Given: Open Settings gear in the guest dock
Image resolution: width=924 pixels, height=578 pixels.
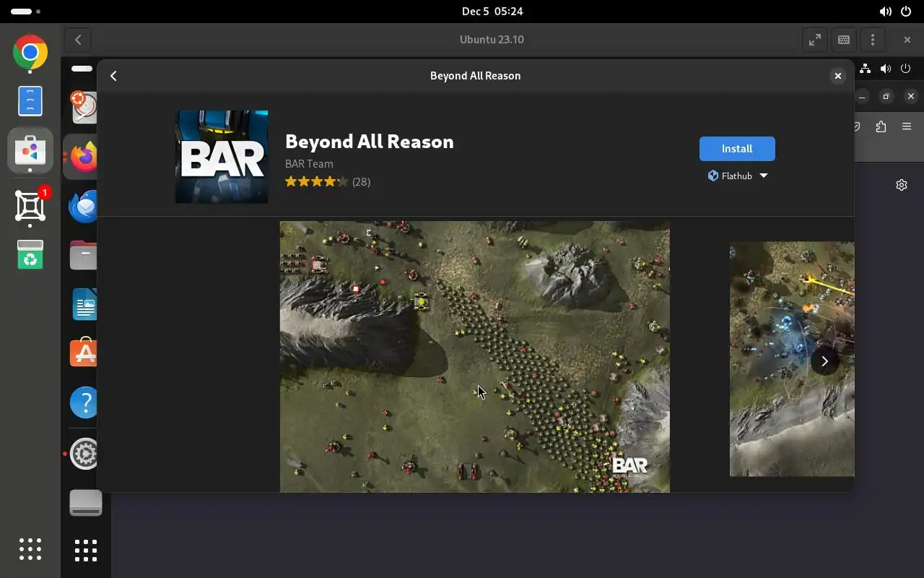Looking at the screenshot, I should (84, 454).
